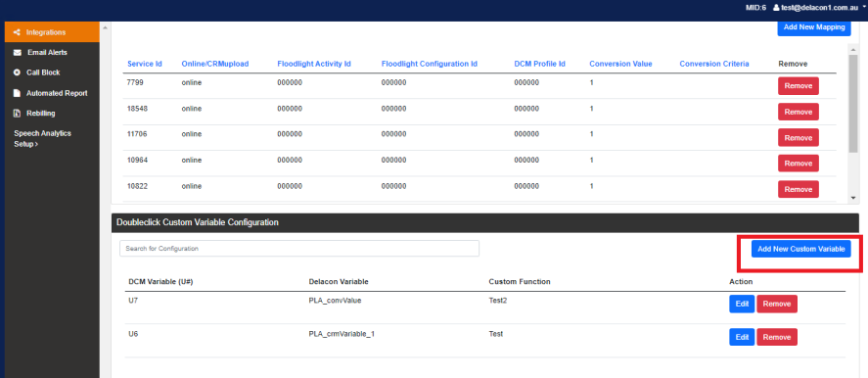Screen dimensions: 868x378
Task: Remove the U6 custom variable
Action: pos(777,337)
